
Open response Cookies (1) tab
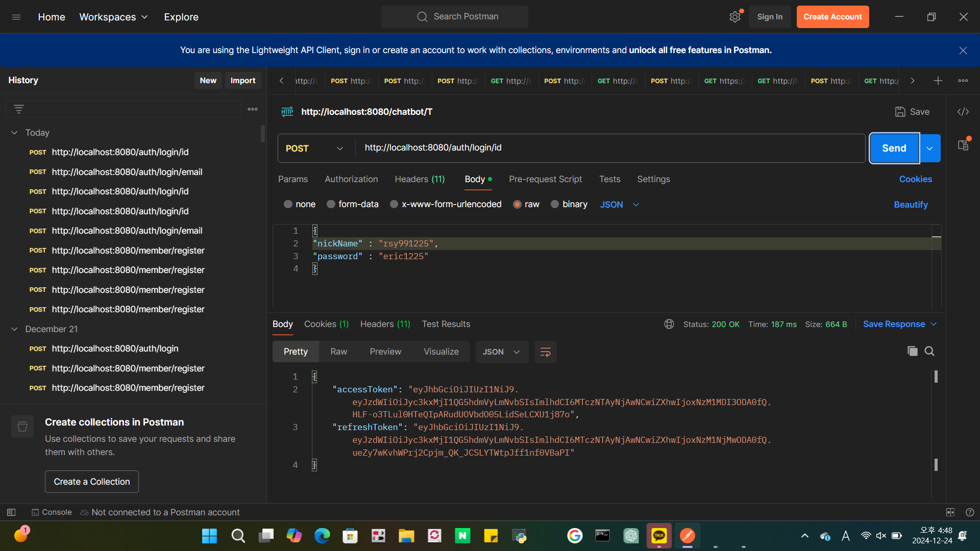click(326, 324)
